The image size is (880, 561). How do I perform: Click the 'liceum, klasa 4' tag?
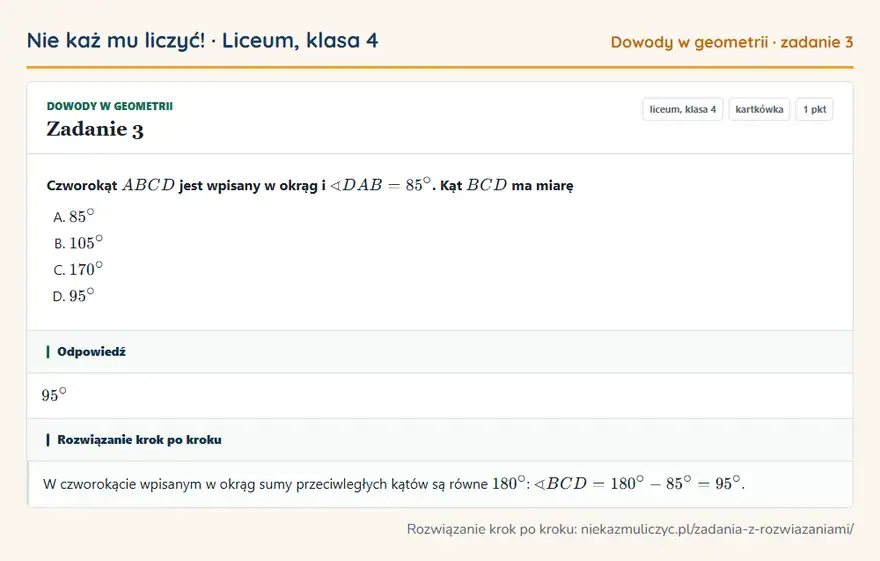682,109
